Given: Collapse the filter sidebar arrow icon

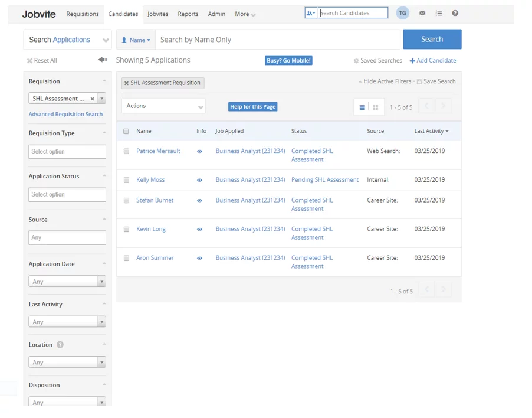Looking at the screenshot, I should click(x=103, y=60).
